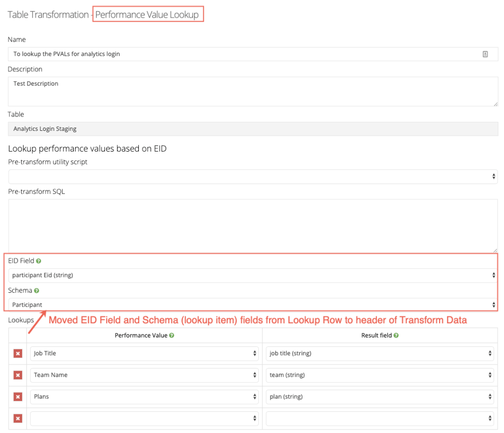Click into the Description text area

coord(253,92)
